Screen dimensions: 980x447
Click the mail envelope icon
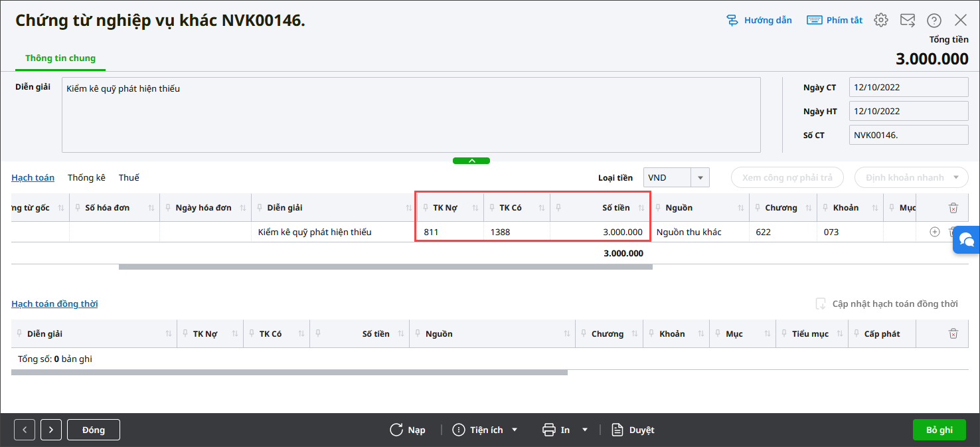pos(908,20)
